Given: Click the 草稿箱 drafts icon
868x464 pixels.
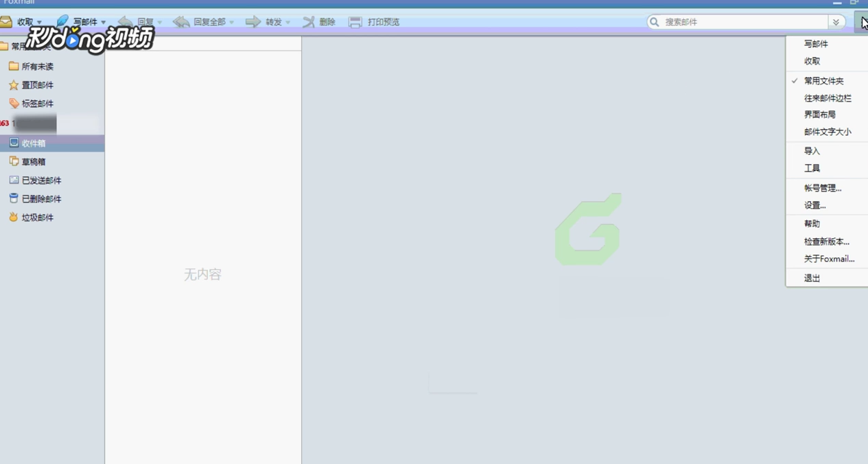Looking at the screenshot, I should point(14,162).
